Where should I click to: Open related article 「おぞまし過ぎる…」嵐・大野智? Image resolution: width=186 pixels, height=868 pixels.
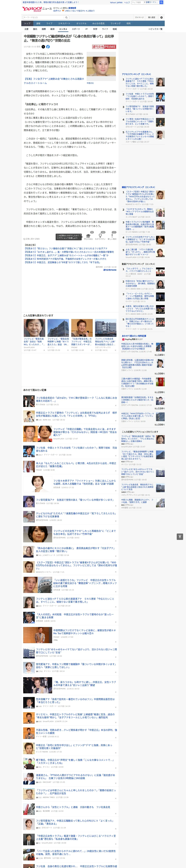click(x=69, y=252)
